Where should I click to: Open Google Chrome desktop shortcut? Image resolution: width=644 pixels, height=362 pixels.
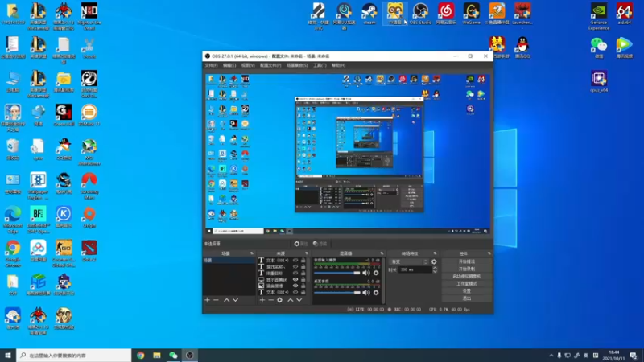tap(13, 254)
